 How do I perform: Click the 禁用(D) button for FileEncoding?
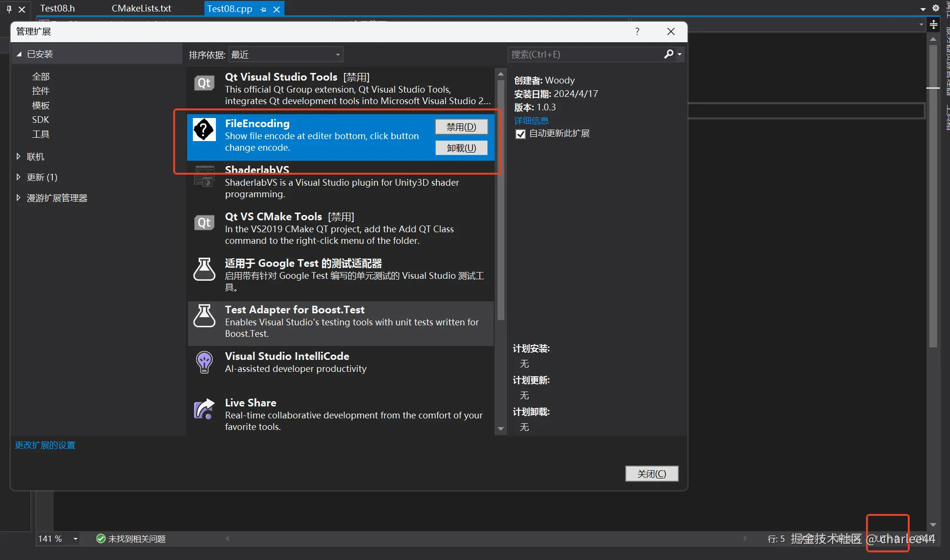pos(462,127)
